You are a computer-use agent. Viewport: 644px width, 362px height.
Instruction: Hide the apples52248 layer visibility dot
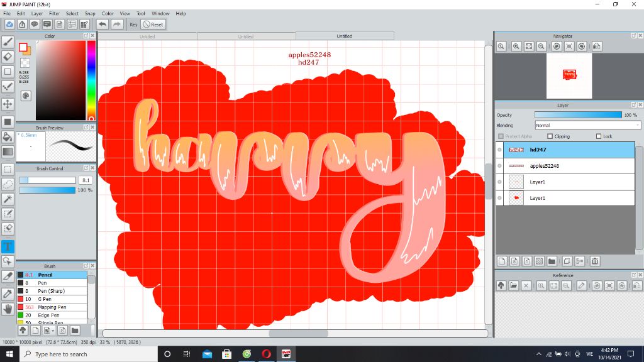pyautogui.click(x=499, y=166)
